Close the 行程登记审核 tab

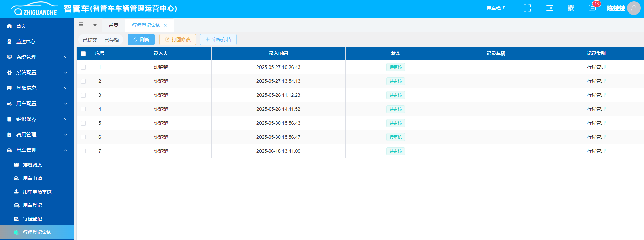pos(165,25)
